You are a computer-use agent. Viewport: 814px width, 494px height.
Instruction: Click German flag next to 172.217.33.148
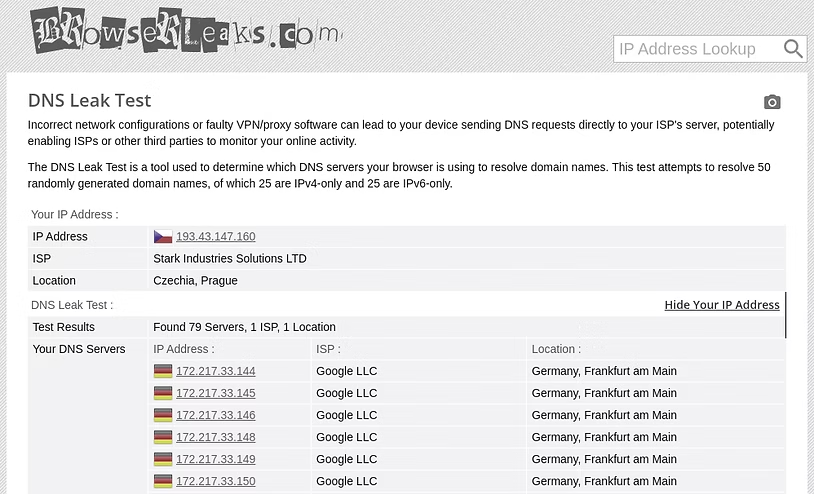coord(163,437)
